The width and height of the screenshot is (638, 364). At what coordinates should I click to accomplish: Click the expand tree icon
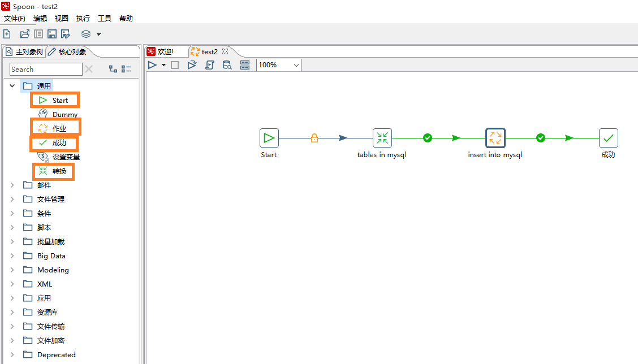point(113,69)
